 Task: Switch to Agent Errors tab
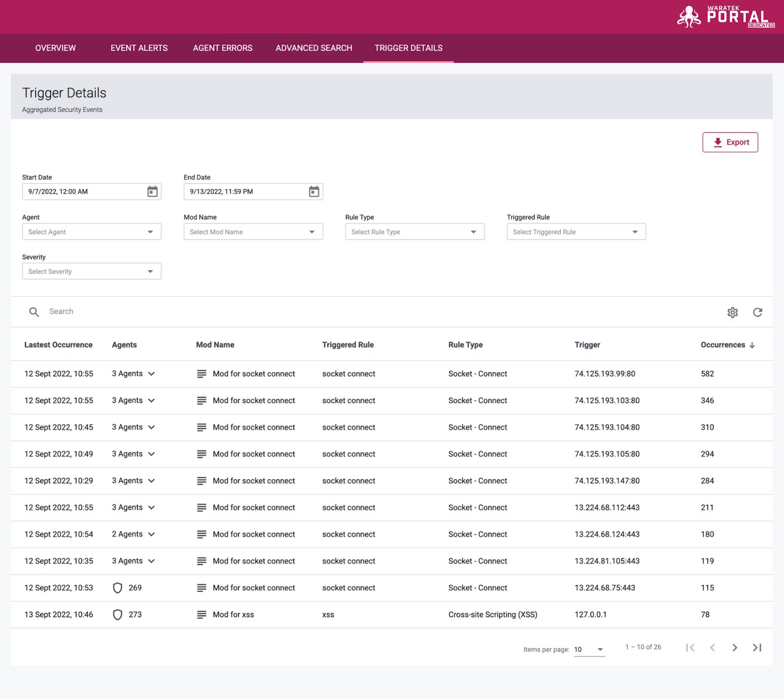click(223, 48)
